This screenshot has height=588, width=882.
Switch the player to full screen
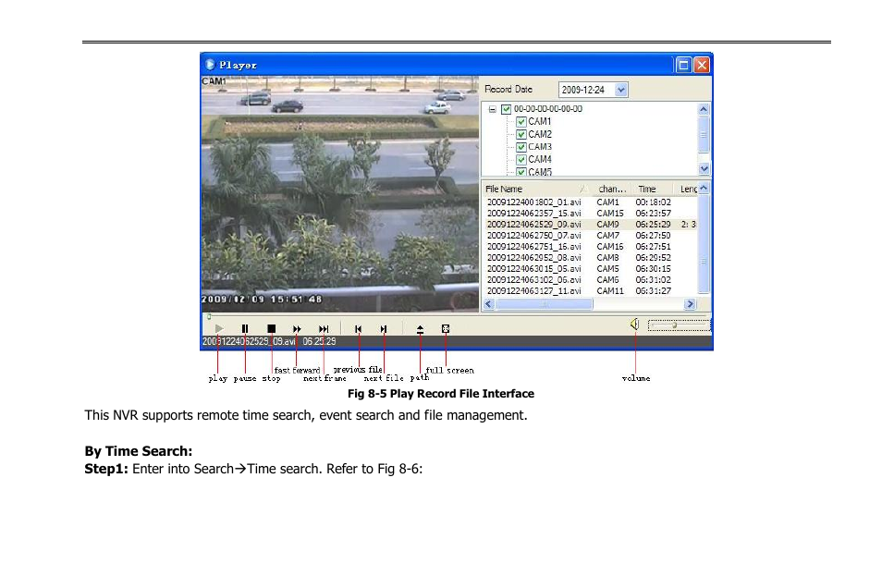(446, 328)
